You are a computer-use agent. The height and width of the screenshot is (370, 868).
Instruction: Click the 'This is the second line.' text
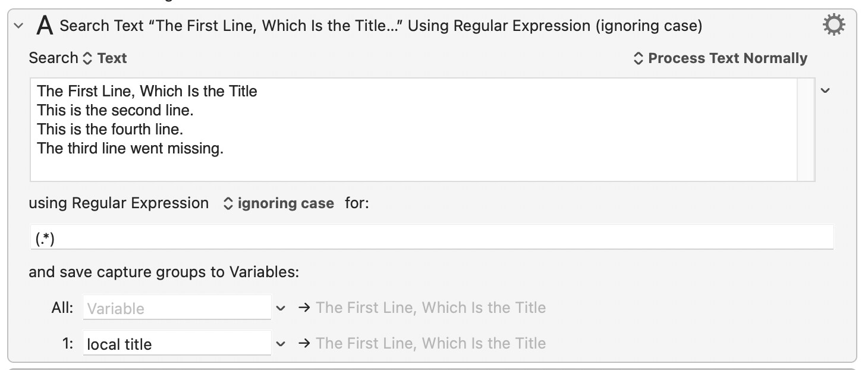click(x=115, y=111)
